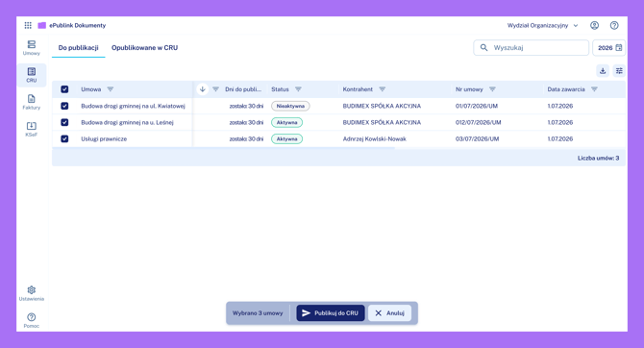
Task: Uncheck the Kwiatowej road contract row
Action: (64, 106)
